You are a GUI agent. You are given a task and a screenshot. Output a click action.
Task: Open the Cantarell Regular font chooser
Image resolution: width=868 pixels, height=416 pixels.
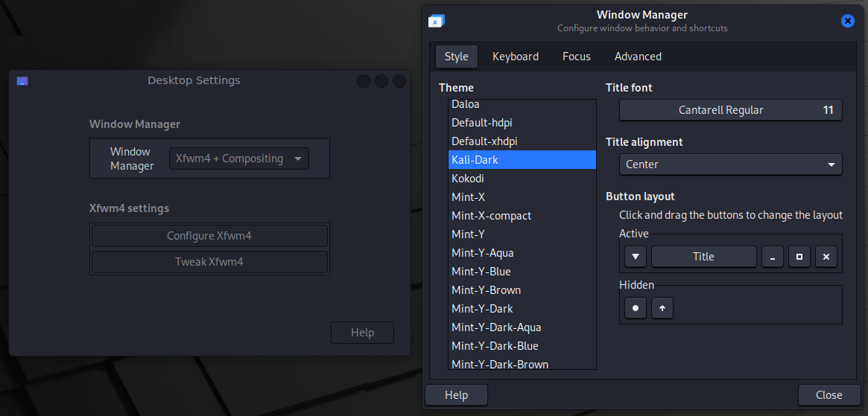pos(730,110)
